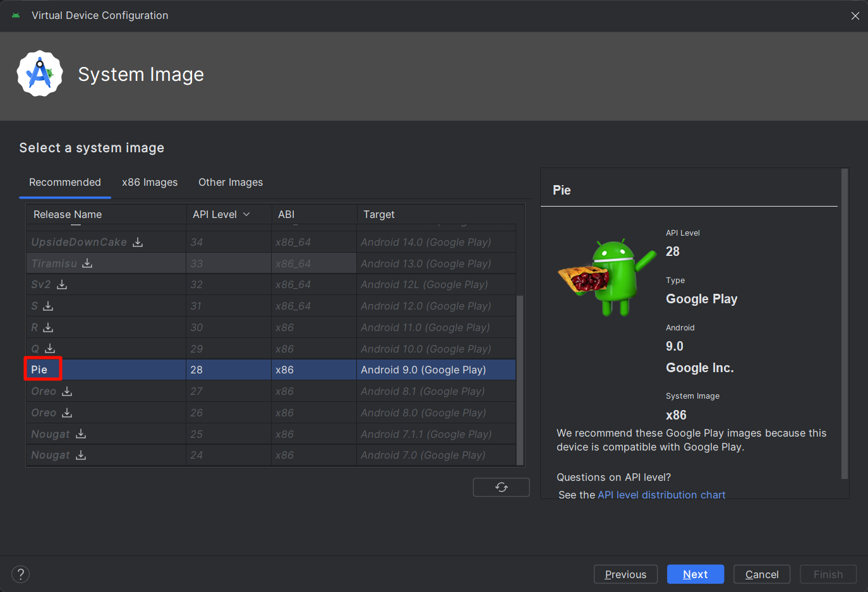Click the Android Pie mascot image

click(606, 277)
